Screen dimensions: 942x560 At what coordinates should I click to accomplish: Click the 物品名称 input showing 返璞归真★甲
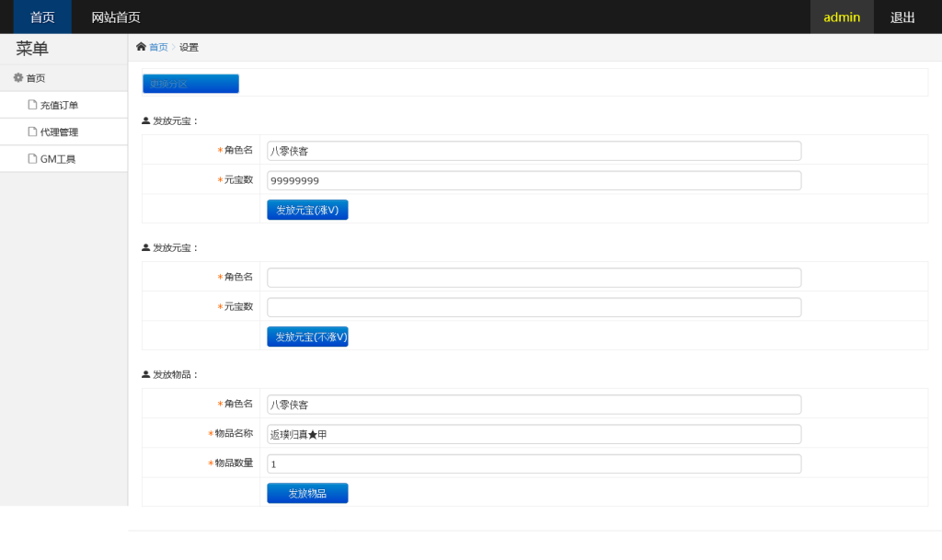534,433
